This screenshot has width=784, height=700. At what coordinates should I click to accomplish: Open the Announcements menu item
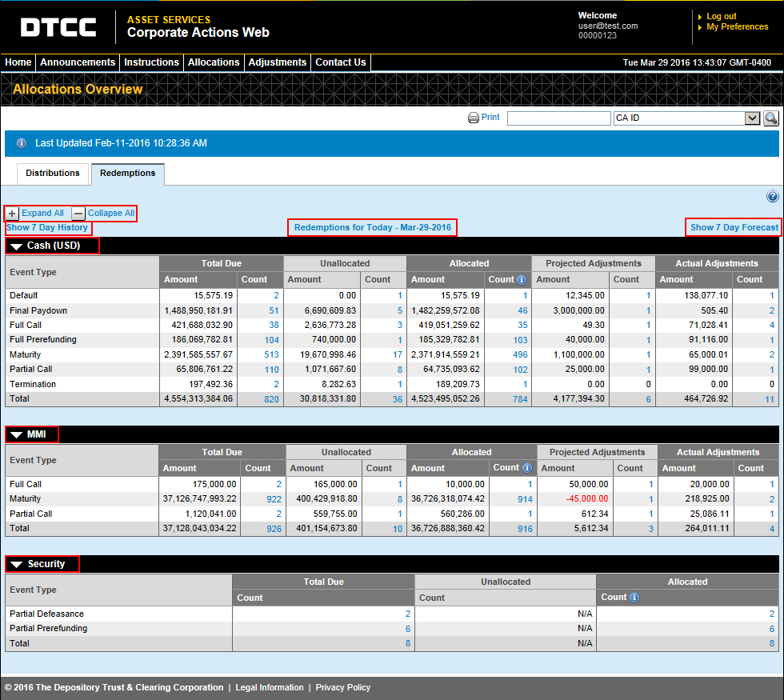[77, 62]
